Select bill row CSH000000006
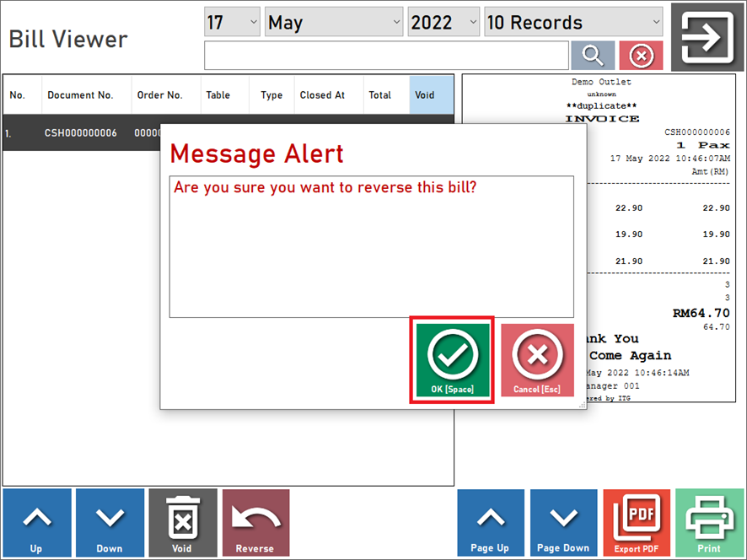747x560 pixels. pyautogui.click(x=81, y=133)
